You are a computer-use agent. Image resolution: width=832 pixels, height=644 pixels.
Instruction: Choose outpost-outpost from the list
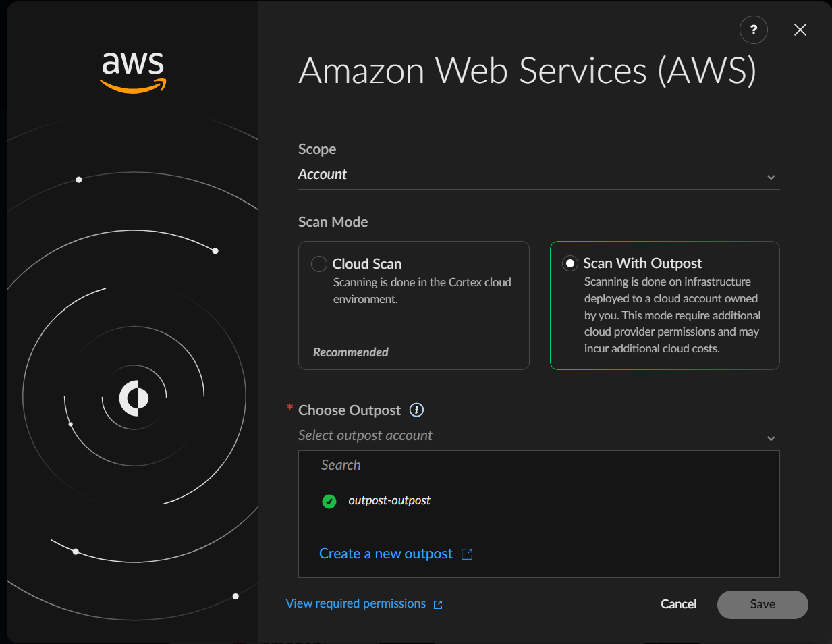[x=389, y=501]
